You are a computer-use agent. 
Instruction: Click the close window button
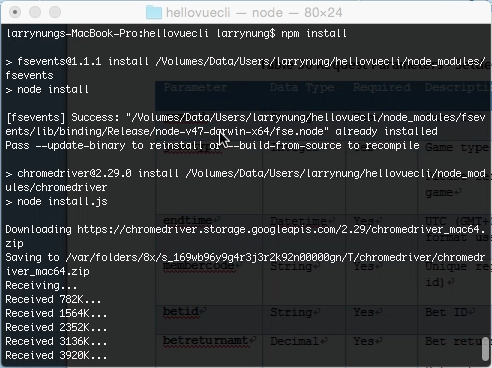15,12
